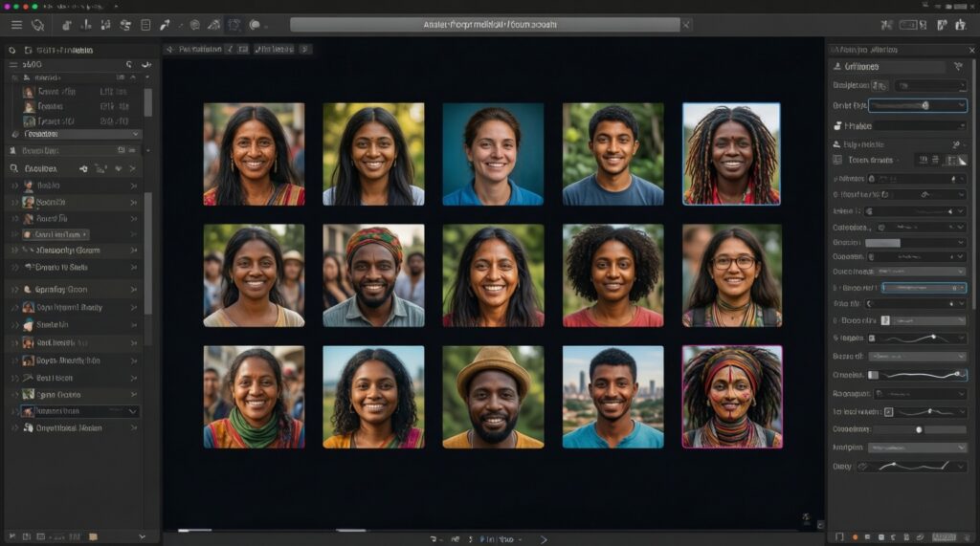
Task: Expand the first item in left panel list
Action: (14, 186)
